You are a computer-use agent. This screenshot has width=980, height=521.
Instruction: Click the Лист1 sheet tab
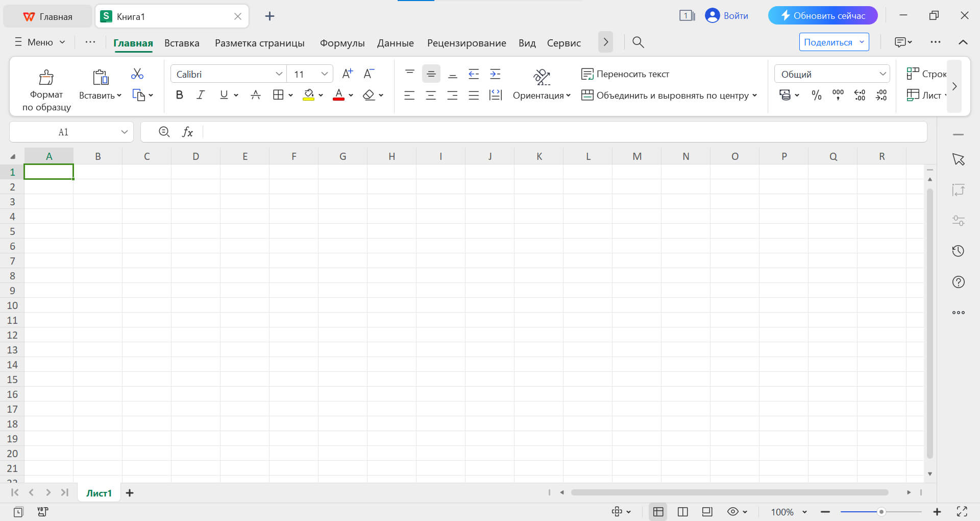[x=98, y=492]
